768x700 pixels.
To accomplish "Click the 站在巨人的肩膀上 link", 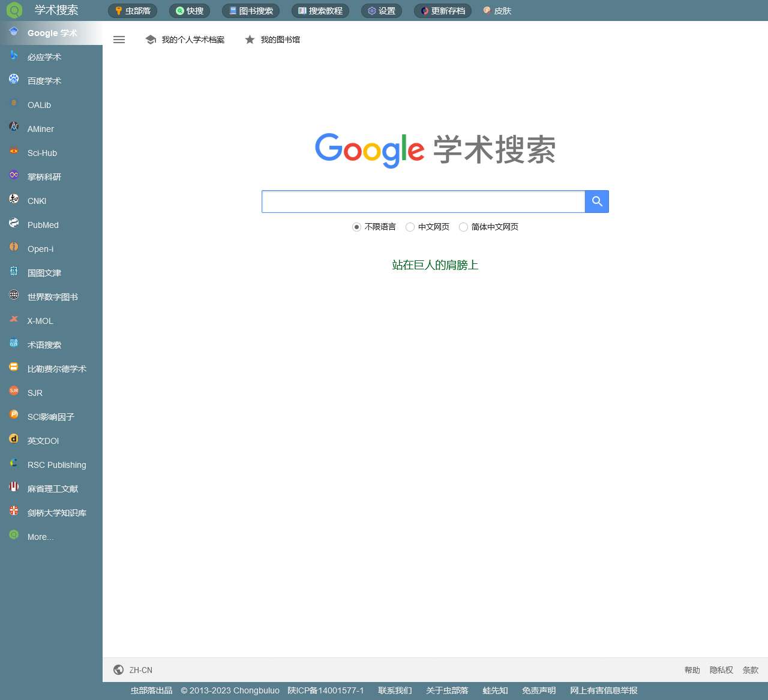I will pos(435,265).
